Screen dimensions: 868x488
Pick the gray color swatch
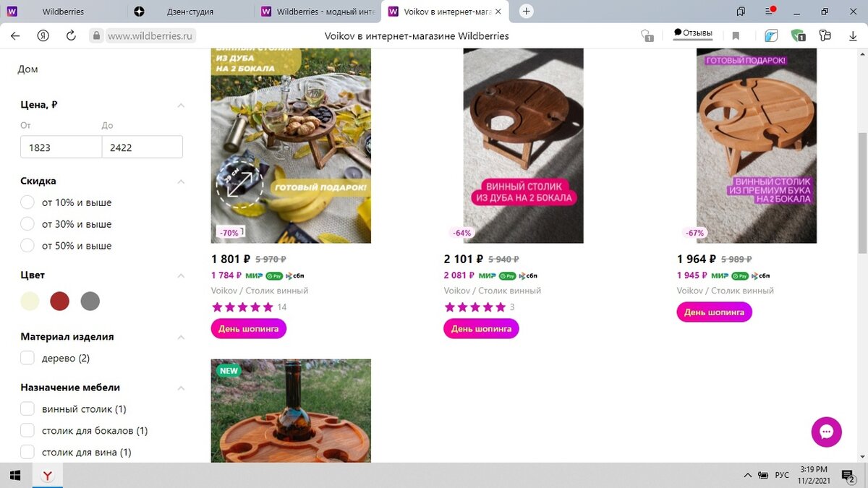[x=90, y=301]
